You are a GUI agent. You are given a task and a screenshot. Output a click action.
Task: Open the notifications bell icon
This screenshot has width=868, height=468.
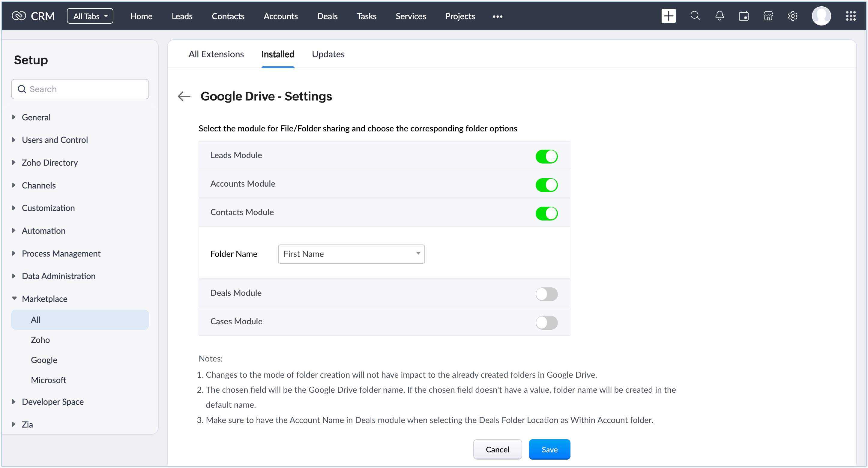coord(720,16)
